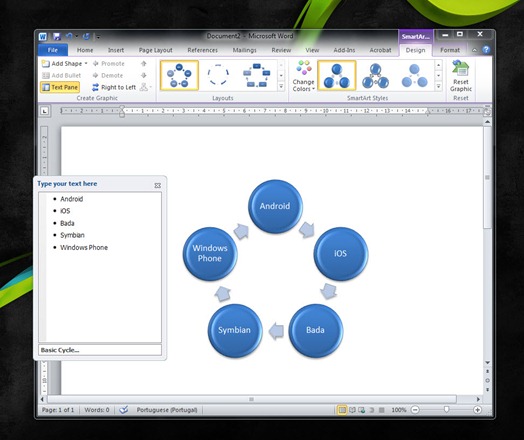Image resolution: width=524 pixels, height=440 pixels.
Task: Switch to Full Screen Reading view icon
Action: click(352, 410)
